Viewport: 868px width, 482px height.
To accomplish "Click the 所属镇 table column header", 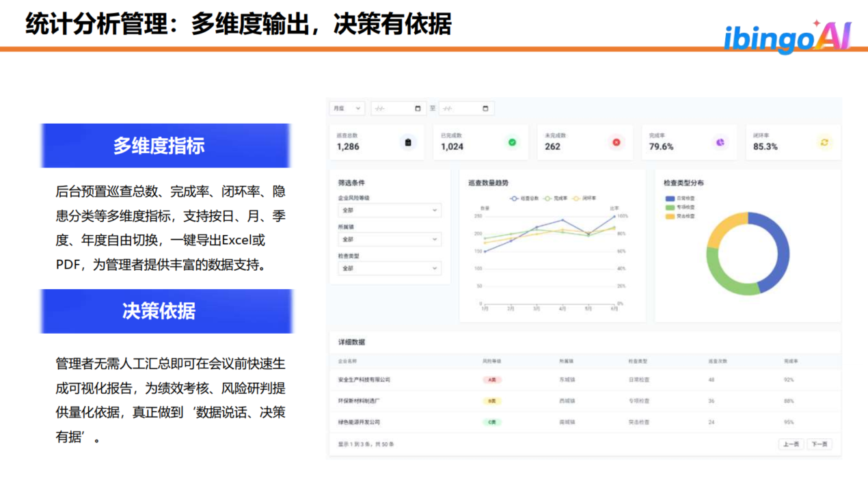I will [567, 360].
